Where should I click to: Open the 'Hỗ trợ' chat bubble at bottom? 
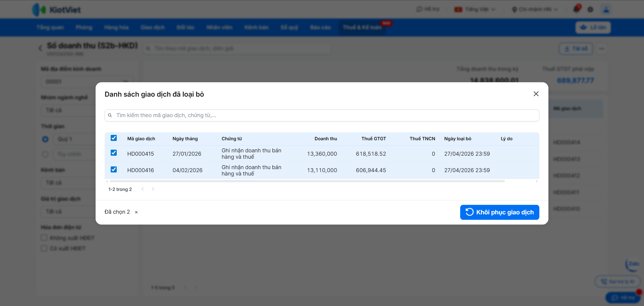(623, 298)
